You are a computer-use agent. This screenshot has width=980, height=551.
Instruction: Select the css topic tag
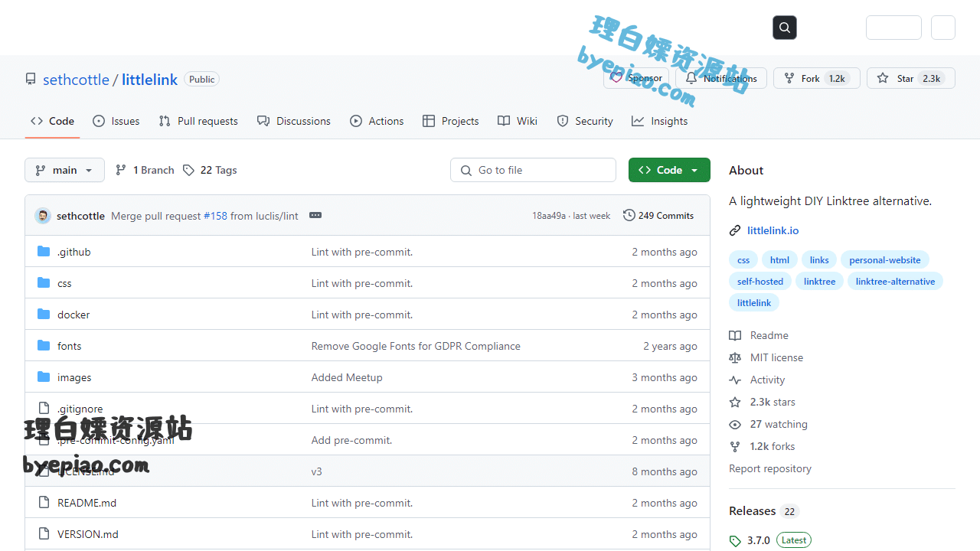(743, 260)
